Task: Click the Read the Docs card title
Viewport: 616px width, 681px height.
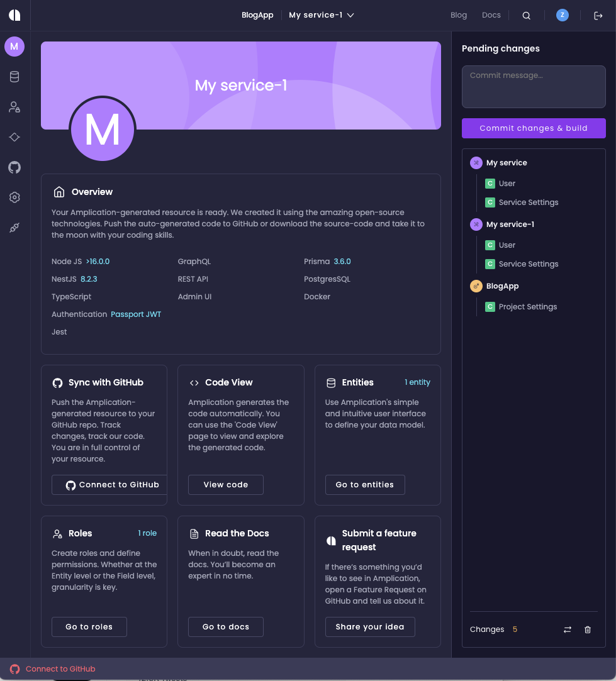Action: coord(237,533)
